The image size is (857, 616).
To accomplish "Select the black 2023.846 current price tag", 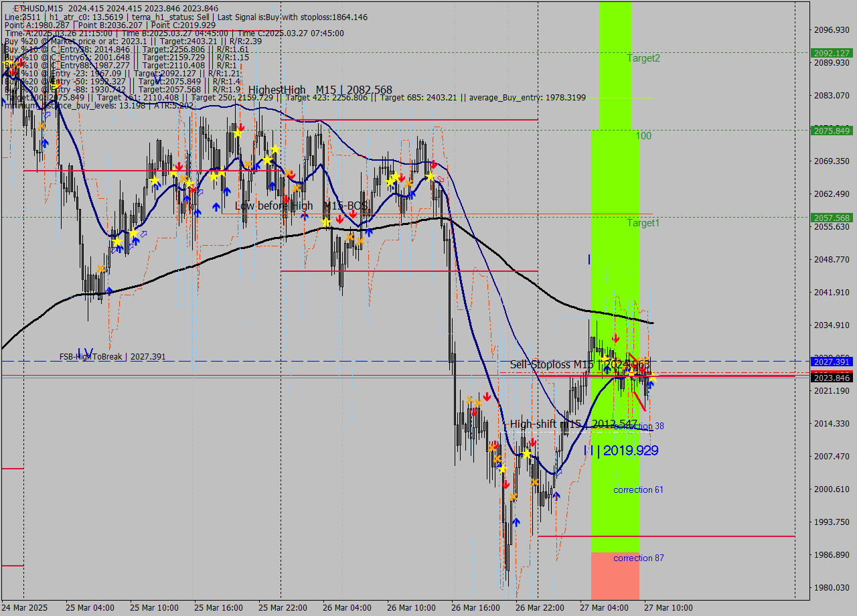I will 831,378.
